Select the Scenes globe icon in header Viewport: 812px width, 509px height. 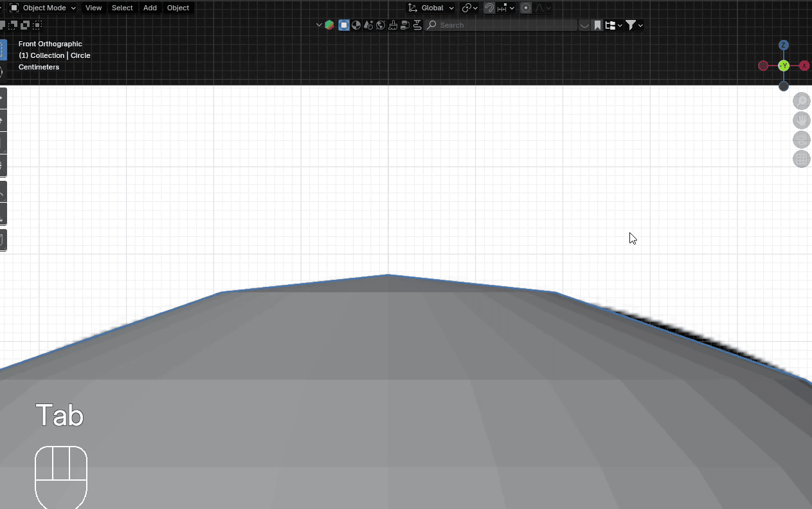tap(381, 25)
